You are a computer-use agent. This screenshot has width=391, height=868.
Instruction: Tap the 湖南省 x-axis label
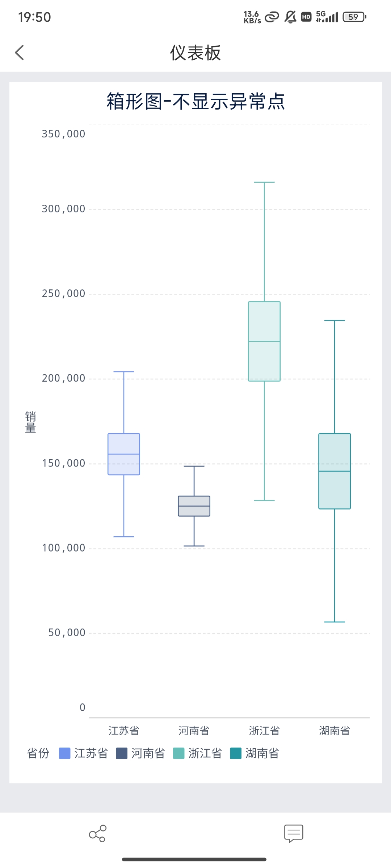click(335, 731)
